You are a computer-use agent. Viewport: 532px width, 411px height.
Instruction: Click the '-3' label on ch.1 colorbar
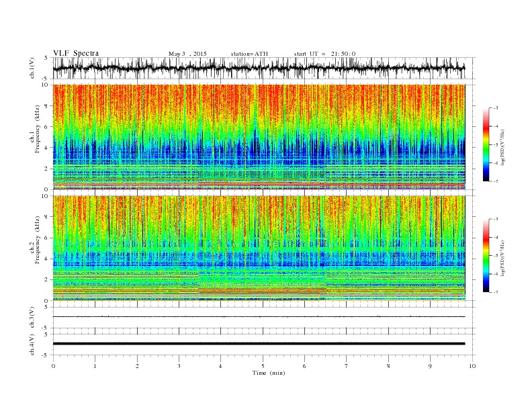(496, 108)
